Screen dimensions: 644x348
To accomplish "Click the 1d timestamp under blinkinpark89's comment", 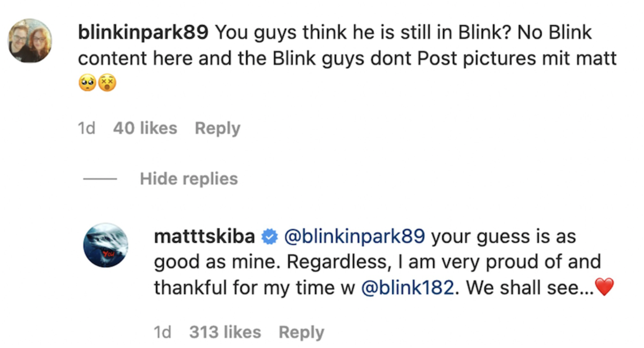I will click(x=86, y=128).
